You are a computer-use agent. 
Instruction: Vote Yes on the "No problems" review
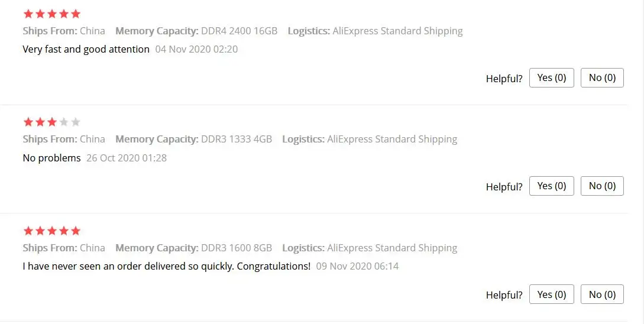coord(551,186)
